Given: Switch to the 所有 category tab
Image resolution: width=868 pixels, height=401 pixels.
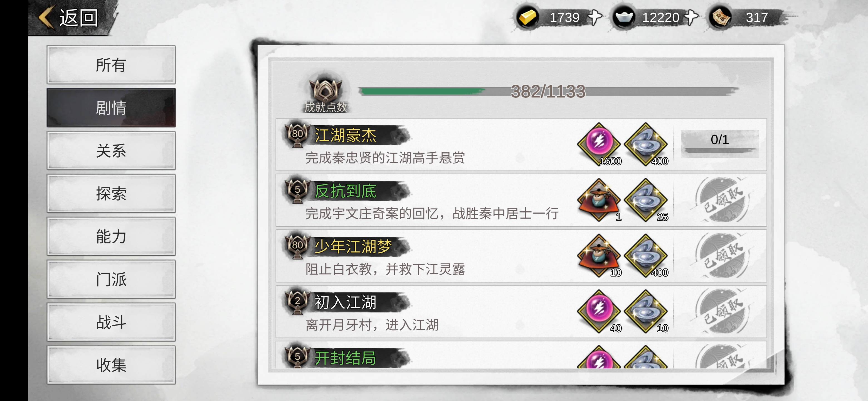Looking at the screenshot, I should point(111,65).
